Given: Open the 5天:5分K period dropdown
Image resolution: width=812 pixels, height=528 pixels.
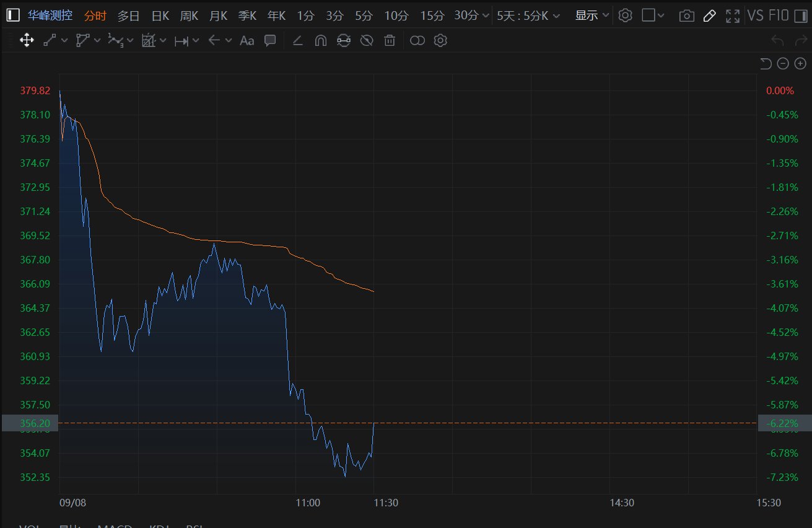Looking at the screenshot, I should coord(528,15).
